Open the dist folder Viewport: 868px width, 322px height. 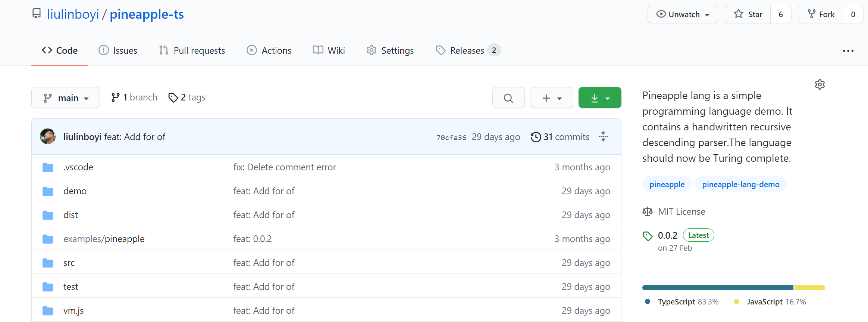click(70, 215)
